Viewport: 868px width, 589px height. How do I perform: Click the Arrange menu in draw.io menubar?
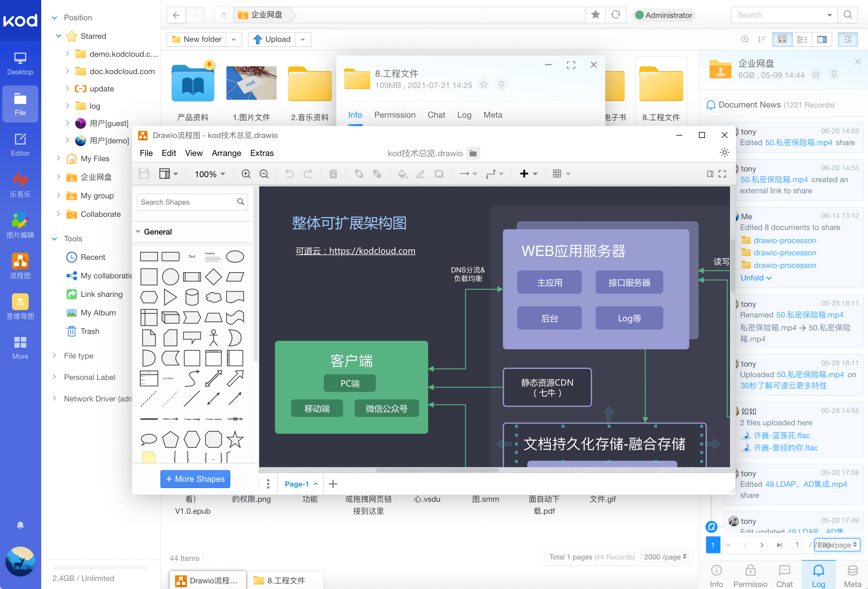click(x=226, y=153)
